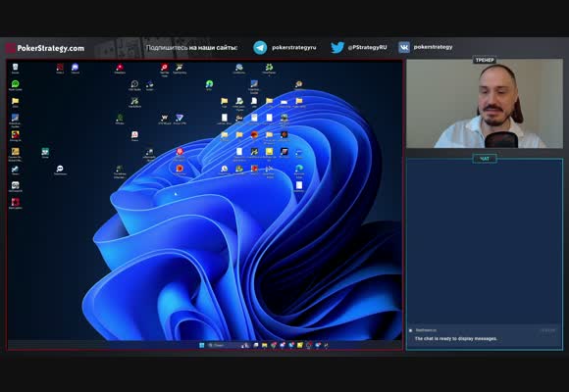The width and height of the screenshot is (569, 392).
Task: Open the Windows Start button
Action: [202, 345]
